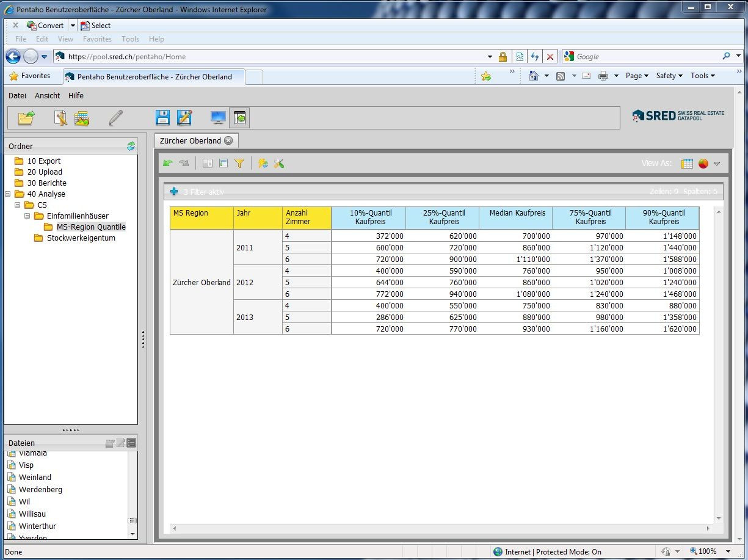Expand the View As dropdown arrow
The image size is (748, 560).
coord(717,164)
